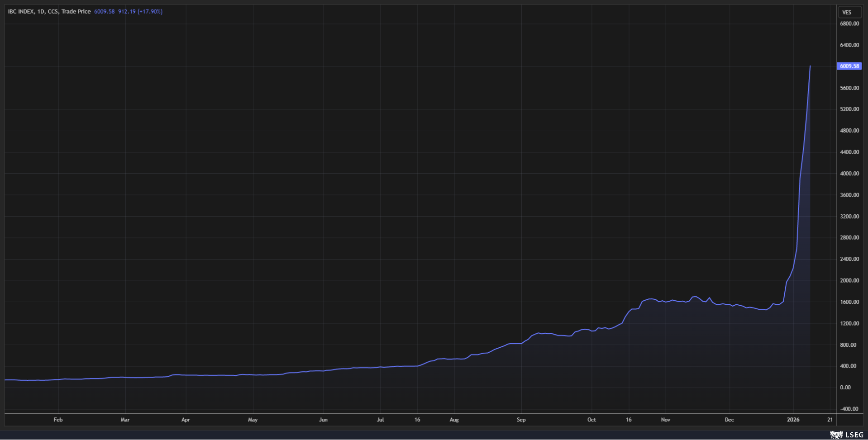Select the Mar label on time axis
This screenshot has width=868, height=440.
[x=125, y=420]
